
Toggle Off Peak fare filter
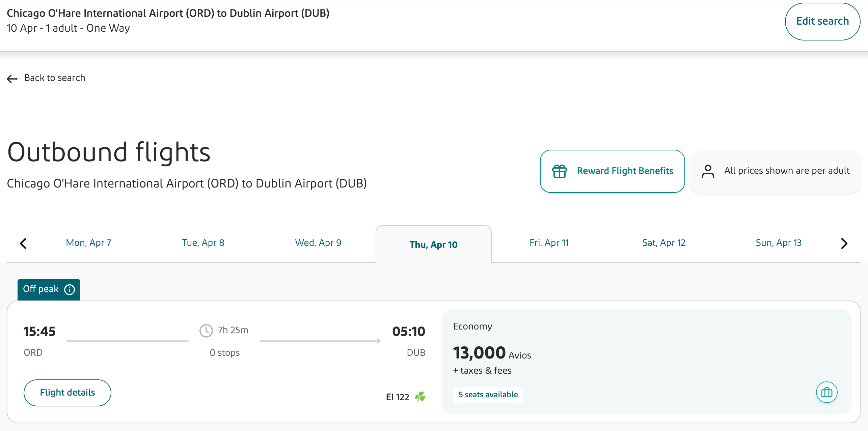48,289
